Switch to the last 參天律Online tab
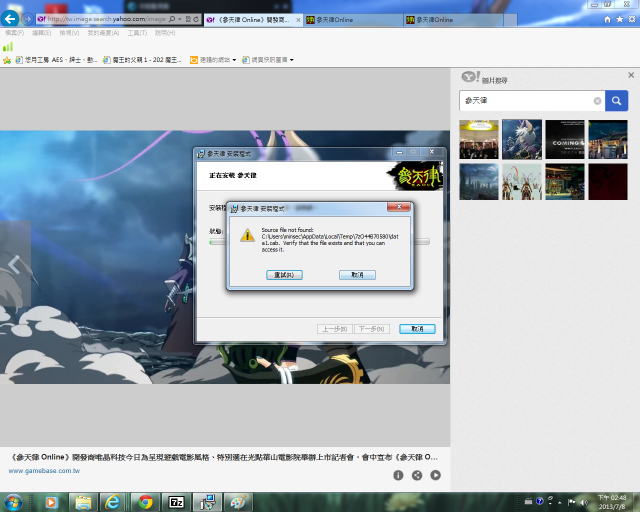640x512 pixels. pos(453,20)
